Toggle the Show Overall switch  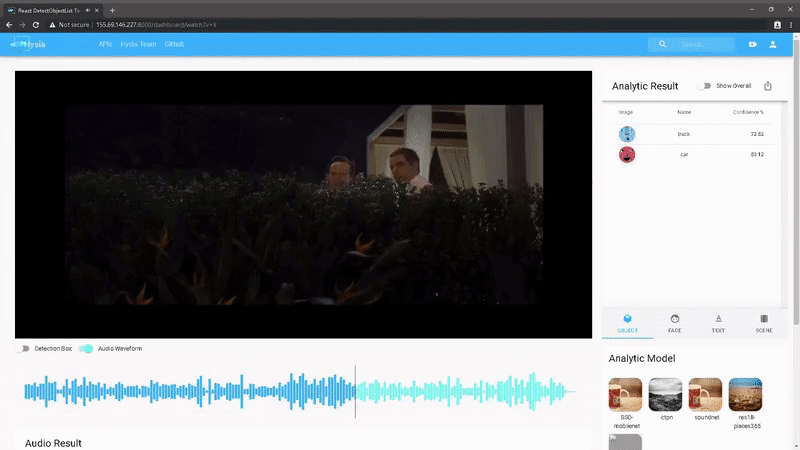pos(705,86)
